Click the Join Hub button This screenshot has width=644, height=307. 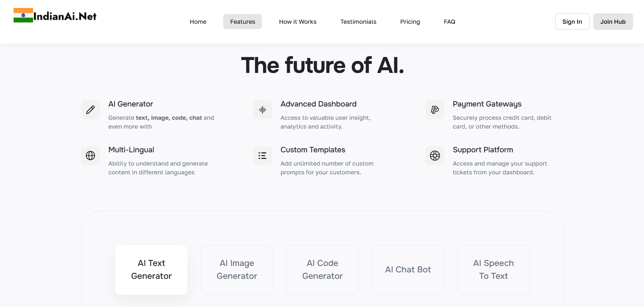pyautogui.click(x=613, y=22)
